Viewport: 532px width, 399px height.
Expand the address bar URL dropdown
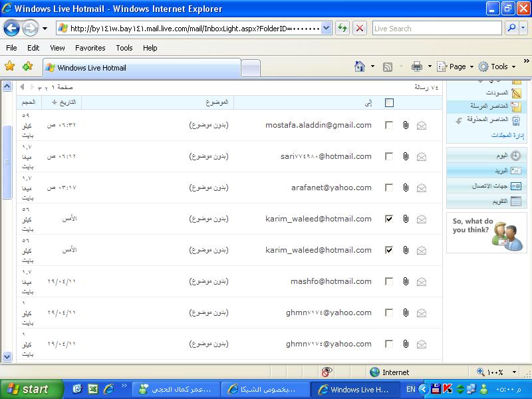(326, 28)
